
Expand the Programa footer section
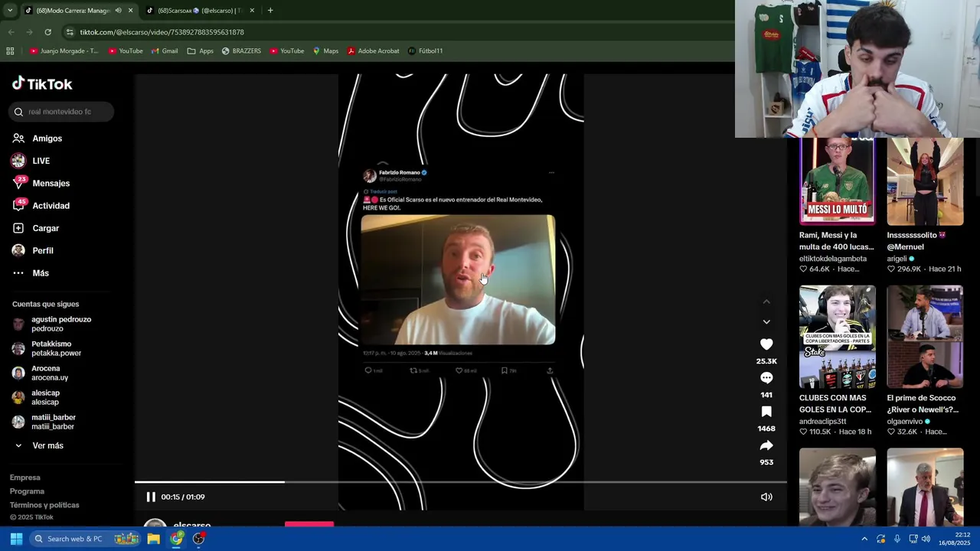(x=27, y=491)
